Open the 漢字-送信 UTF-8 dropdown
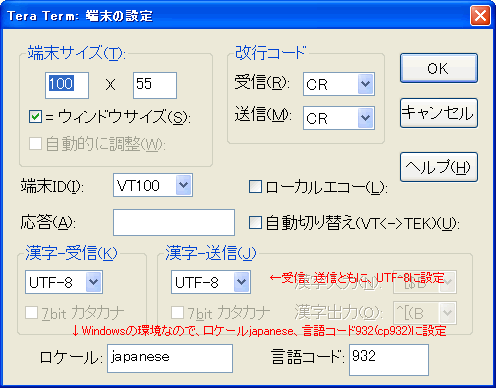Viewport: 496px width, 388px height. 211,282
